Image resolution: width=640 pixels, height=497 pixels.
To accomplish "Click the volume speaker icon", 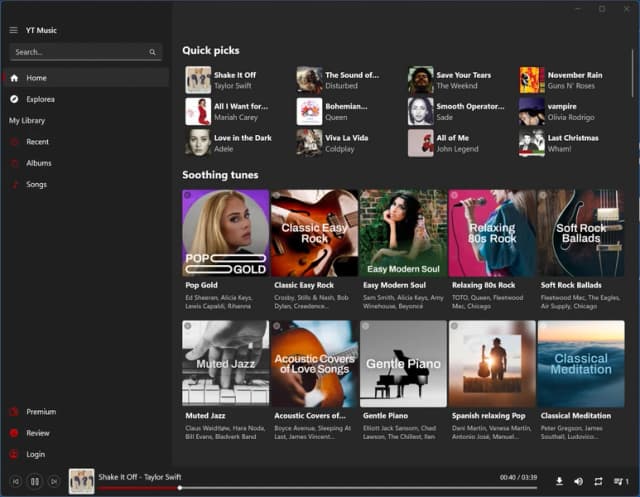I will point(578,481).
